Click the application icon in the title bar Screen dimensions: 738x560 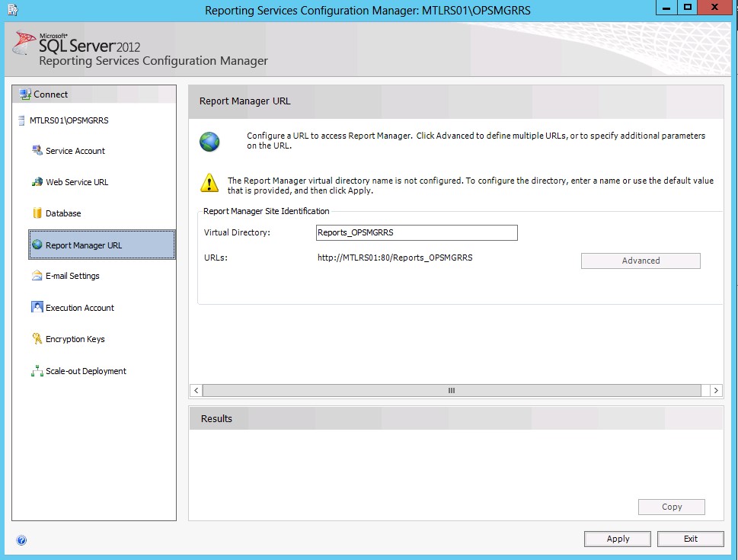tap(13, 9)
